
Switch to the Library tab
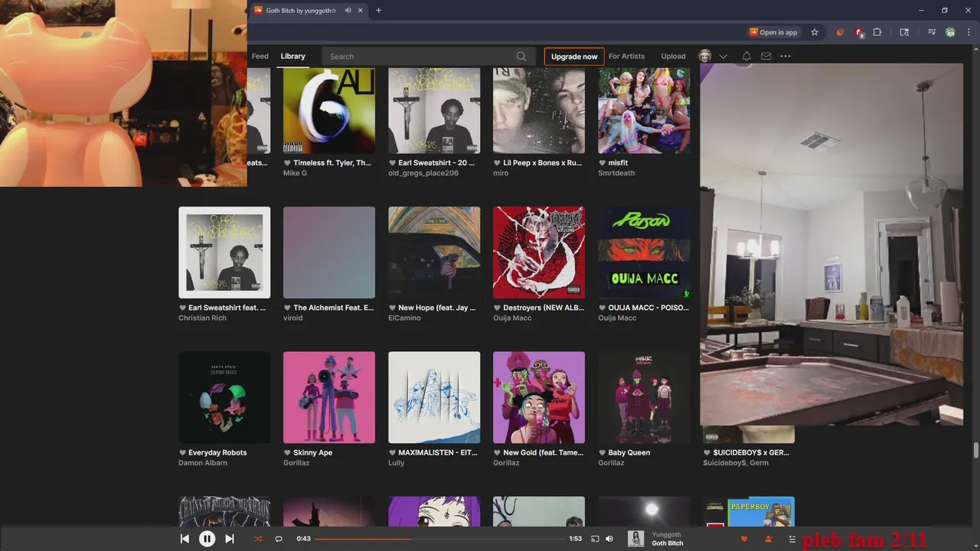[292, 56]
